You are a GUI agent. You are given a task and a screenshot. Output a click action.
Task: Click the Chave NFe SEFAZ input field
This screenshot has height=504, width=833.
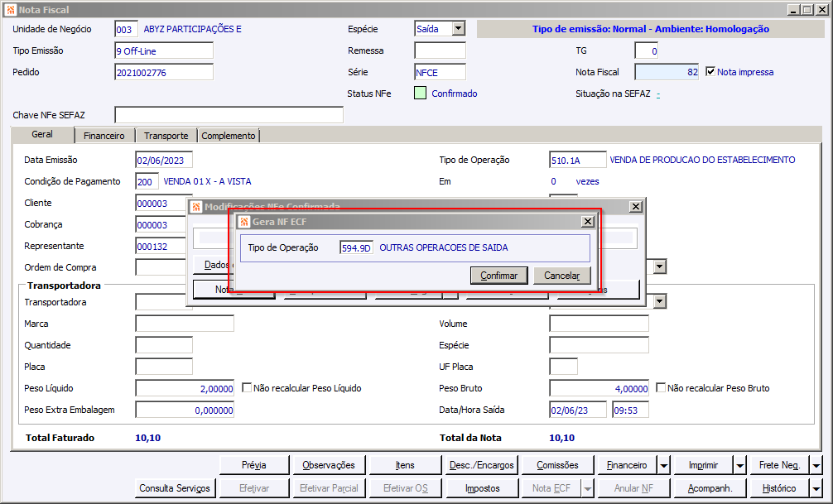(229, 115)
